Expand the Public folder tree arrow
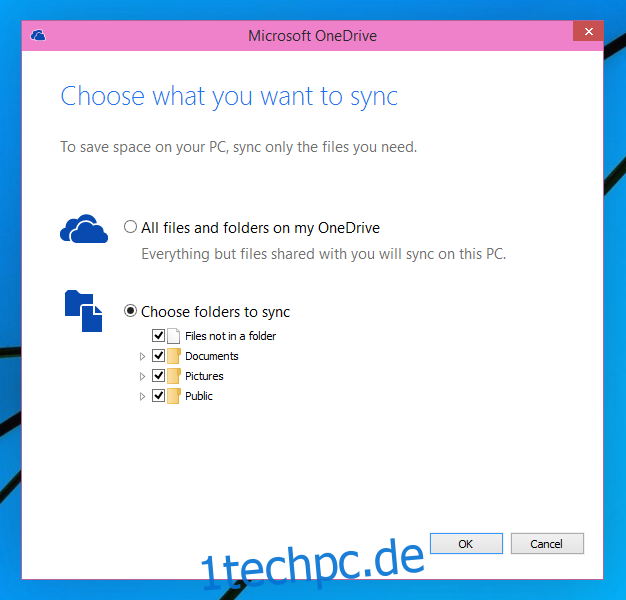The image size is (626, 600). click(x=142, y=396)
